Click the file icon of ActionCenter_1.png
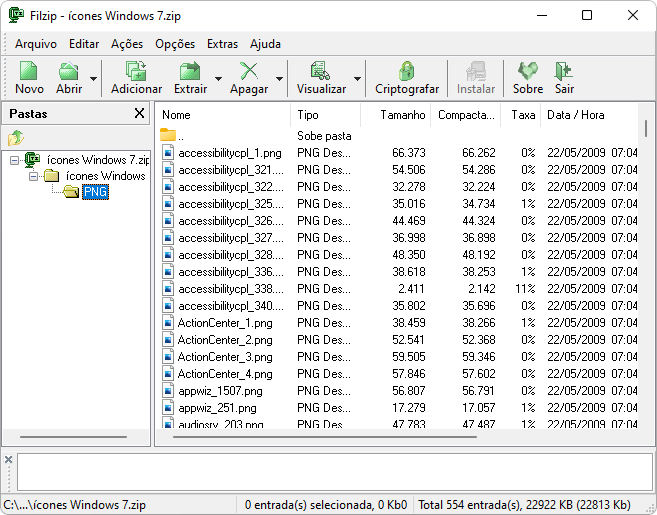This screenshot has height=515, width=657. [168, 323]
